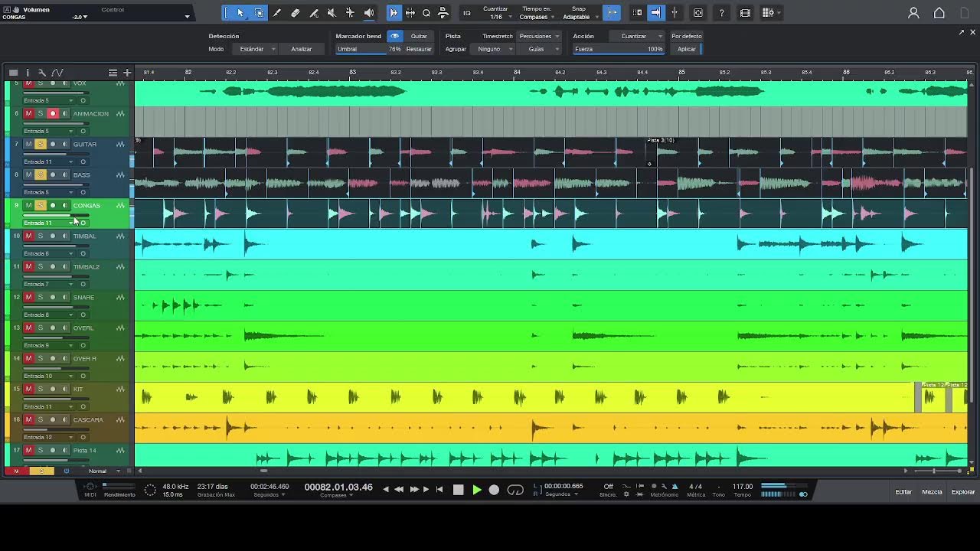
Task: Select the Eraser tool
Action: pyautogui.click(x=296, y=13)
